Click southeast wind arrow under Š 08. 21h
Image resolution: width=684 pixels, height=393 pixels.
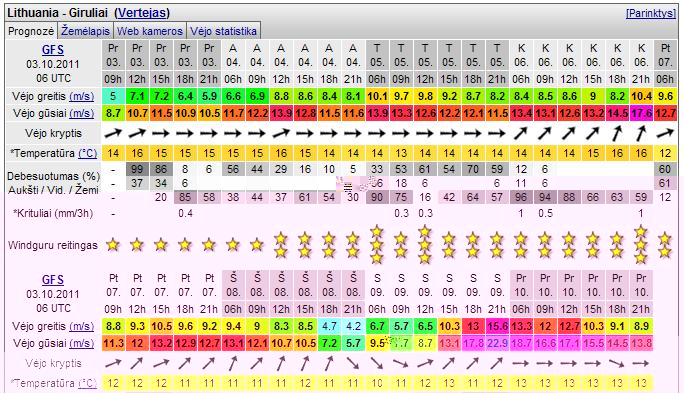click(x=353, y=363)
